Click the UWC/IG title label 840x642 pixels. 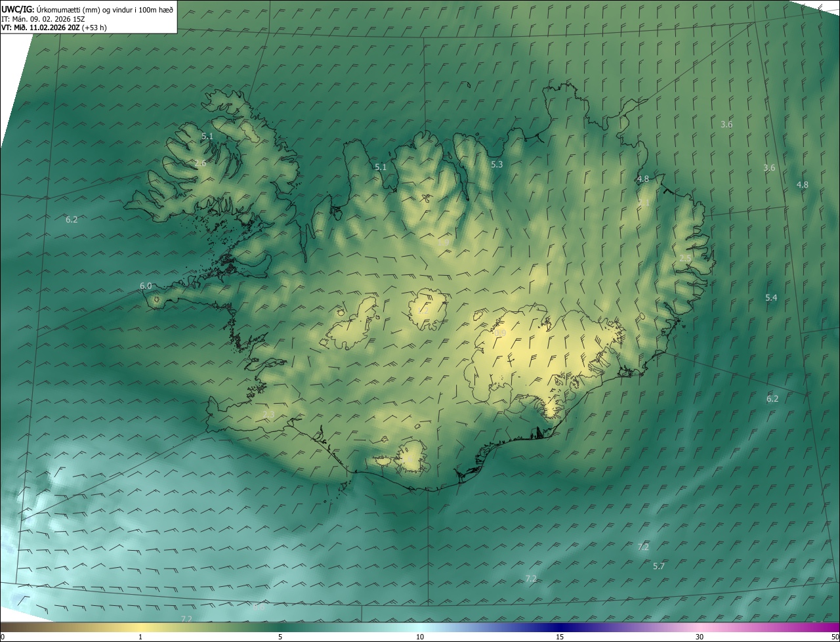tap(17, 9)
